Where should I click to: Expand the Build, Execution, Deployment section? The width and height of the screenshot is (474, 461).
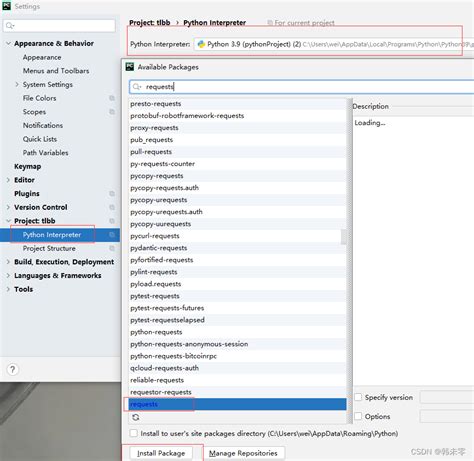coord(8,262)
